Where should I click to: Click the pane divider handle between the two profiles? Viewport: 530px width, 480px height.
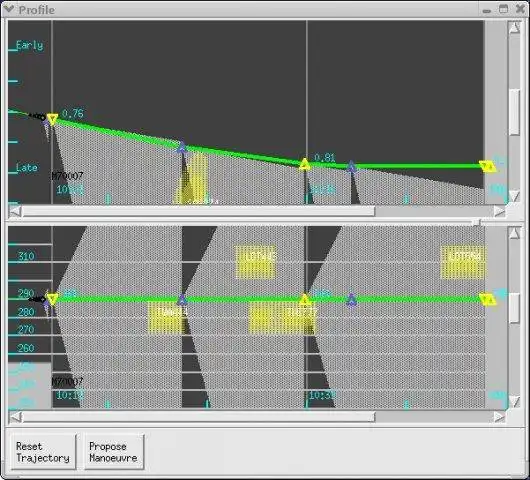477,222
